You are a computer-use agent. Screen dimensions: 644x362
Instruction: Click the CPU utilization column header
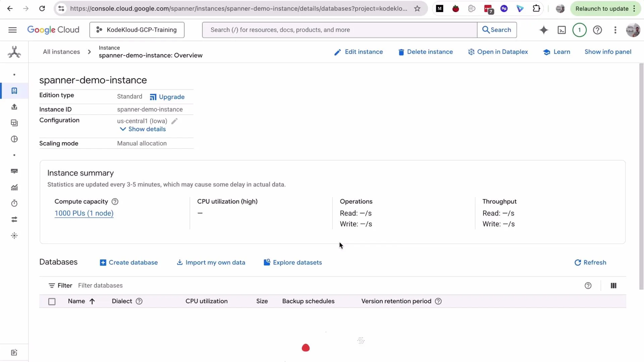coord(207,301)
